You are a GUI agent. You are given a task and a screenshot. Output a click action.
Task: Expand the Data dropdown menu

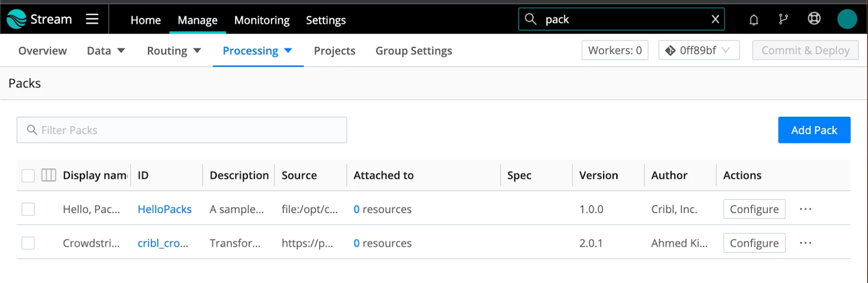(106, 51)
